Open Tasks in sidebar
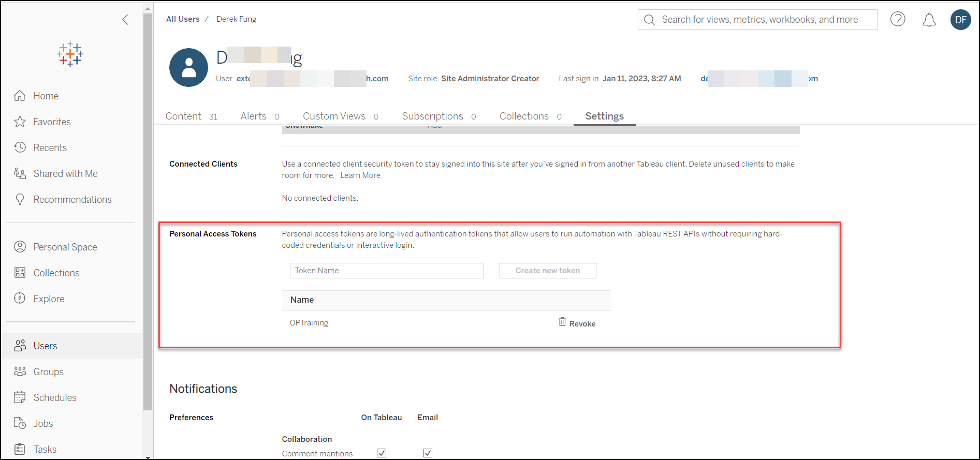Screen dimensions: 980x460 [x=45, y=449]
